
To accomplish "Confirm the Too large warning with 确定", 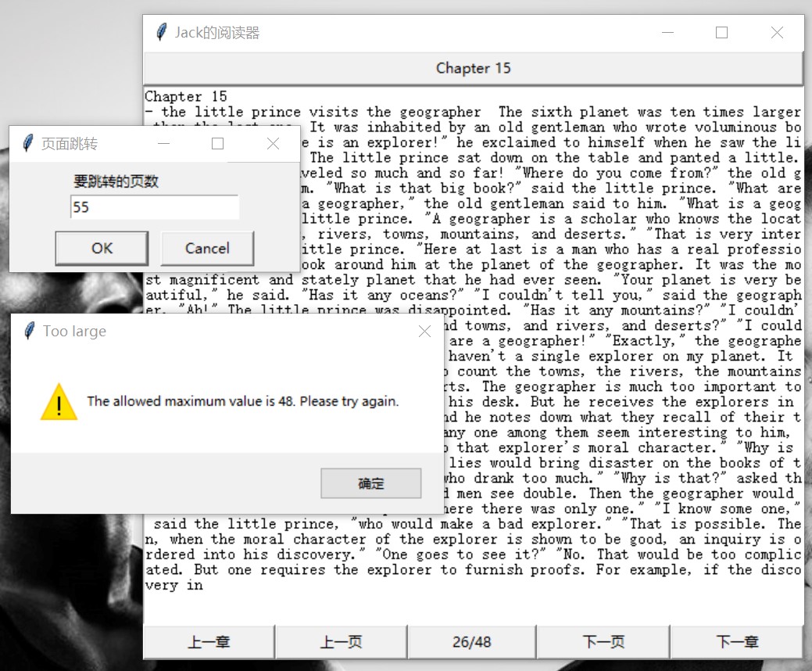I will (x=370, y=483).
